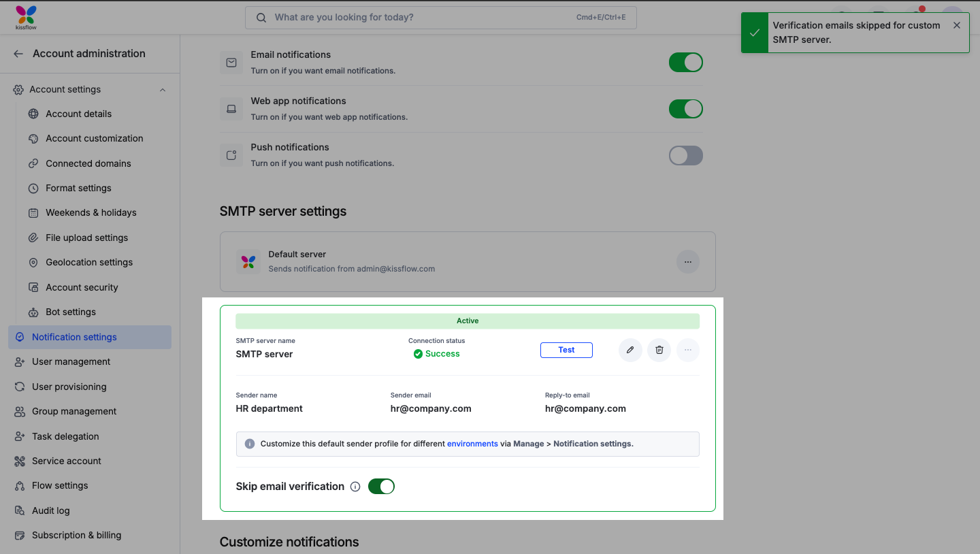
Task: Toggle off Skip email verification
Action: point(381,487)
